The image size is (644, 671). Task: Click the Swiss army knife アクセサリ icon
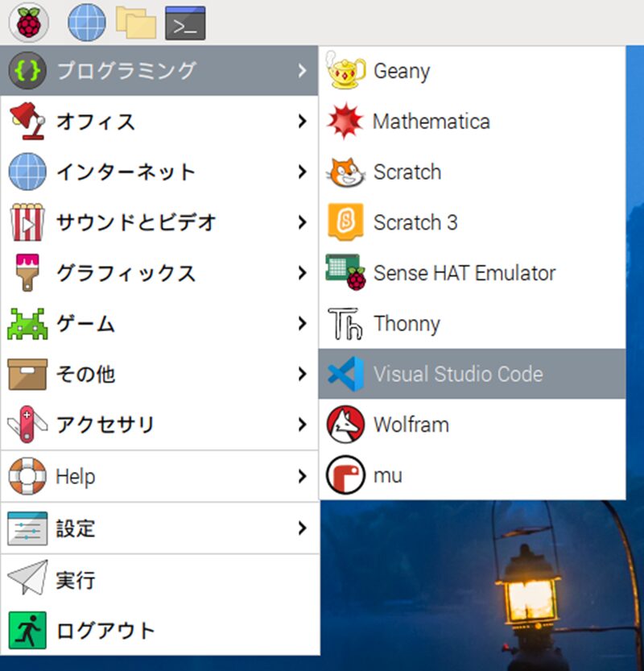point(27,425)
